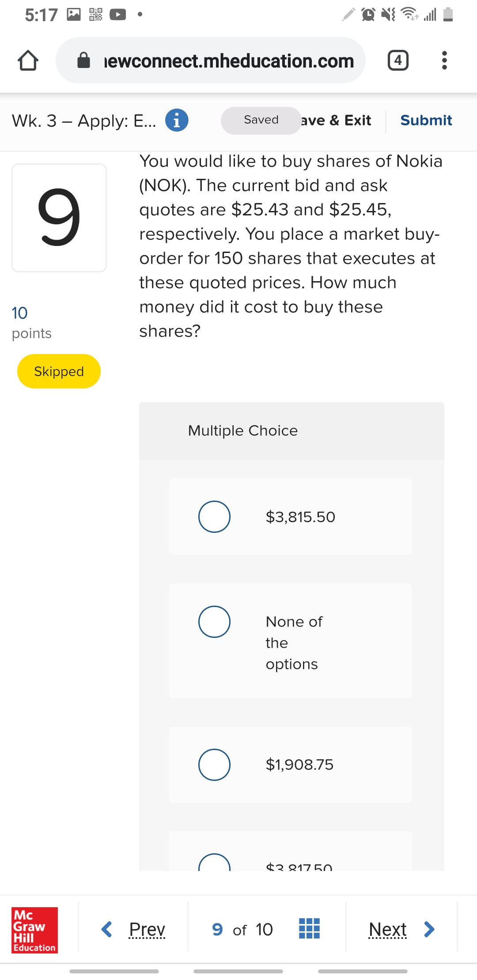
Task: Go to the Next question
Action: click(x=387, y=929)
